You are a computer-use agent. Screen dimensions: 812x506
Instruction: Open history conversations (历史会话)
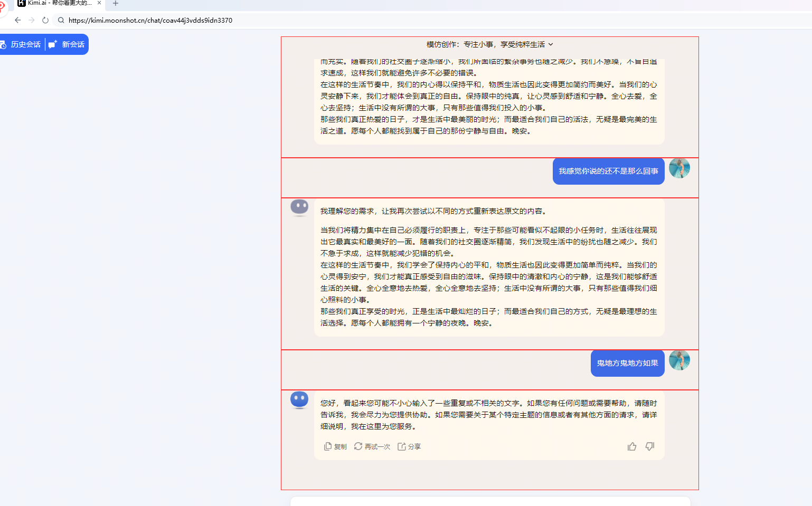22,44
